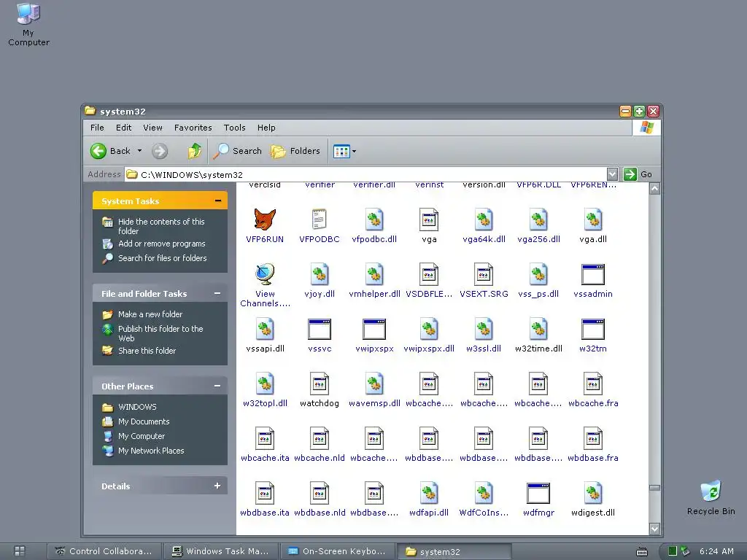Select the View Channels icon
The width and height of the screenshot is (747, 560).
pyautogui.click(x=265, y=274)
